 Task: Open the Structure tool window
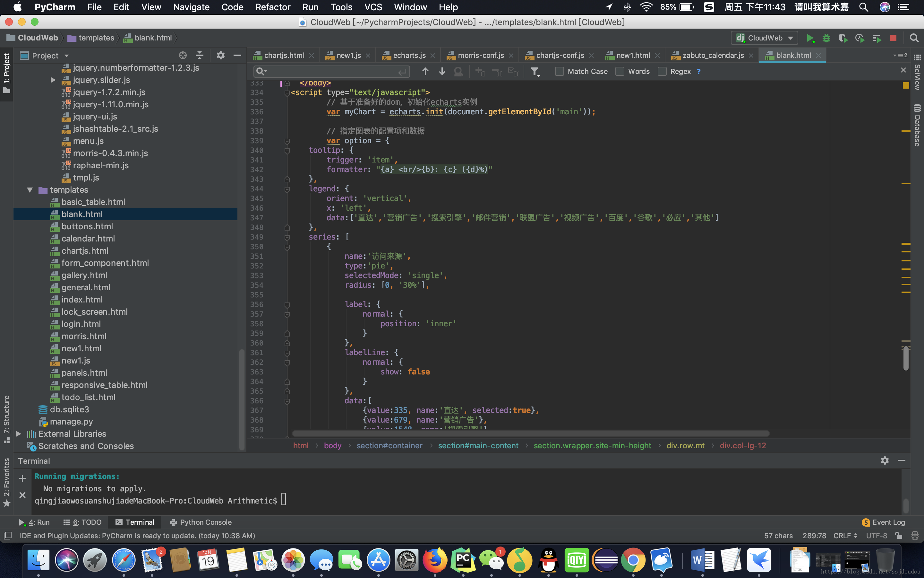(6, 419)
